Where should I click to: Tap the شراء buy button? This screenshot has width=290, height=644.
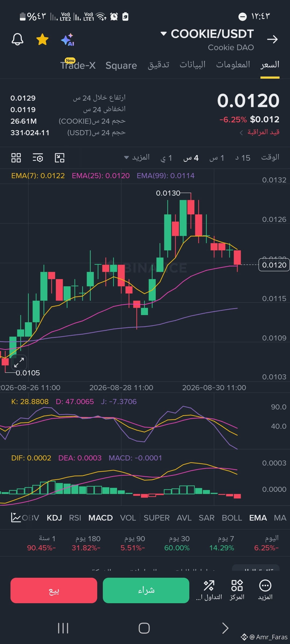[x=146, y=590]
